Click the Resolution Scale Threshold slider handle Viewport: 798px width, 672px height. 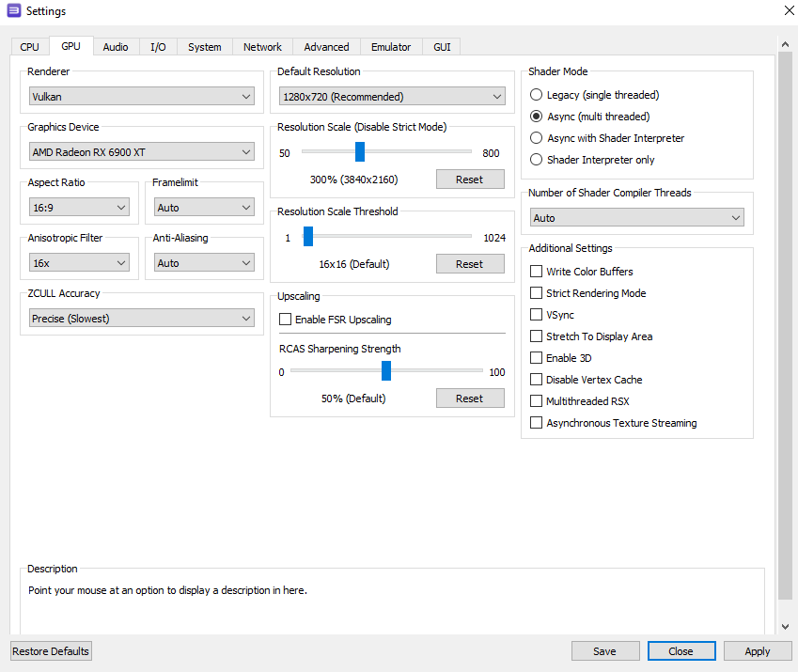(x=308, y=237)
